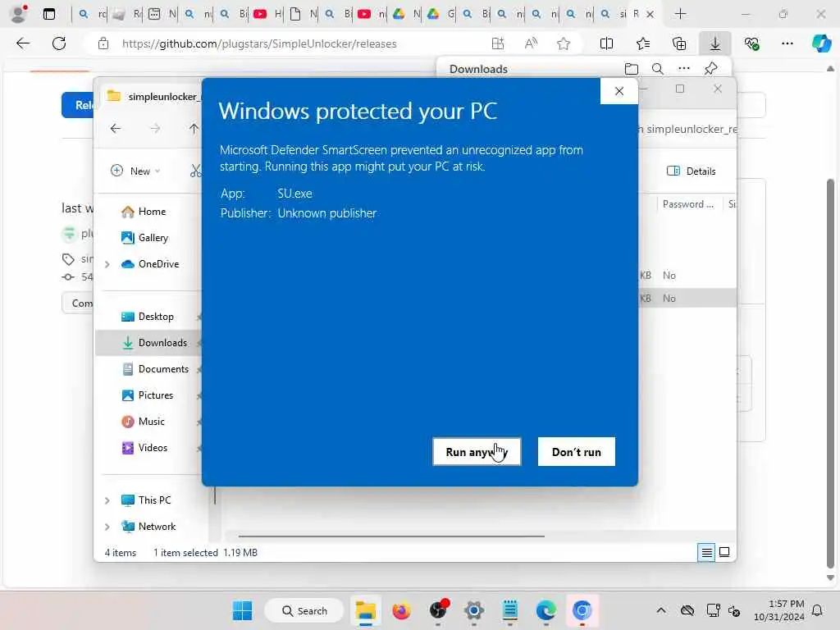The image size is (840, 630).
Task: Go forward in File Explorer
Action: 155,128
